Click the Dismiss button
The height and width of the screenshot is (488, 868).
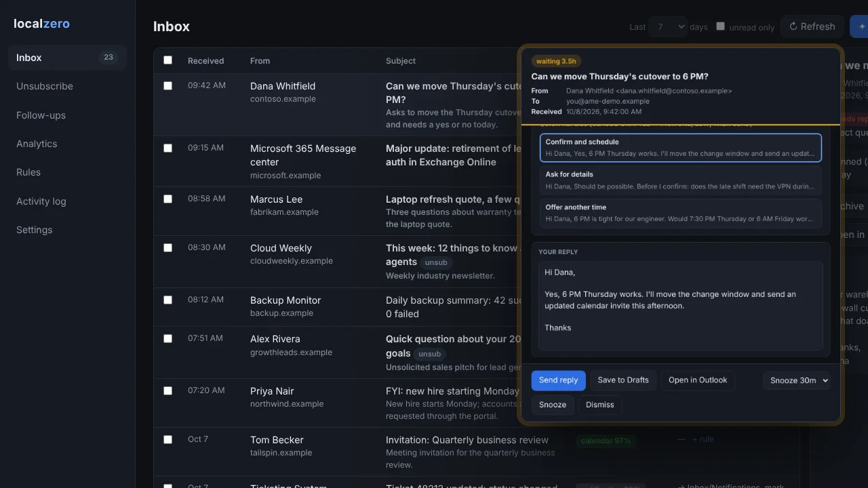click(600, 405)
